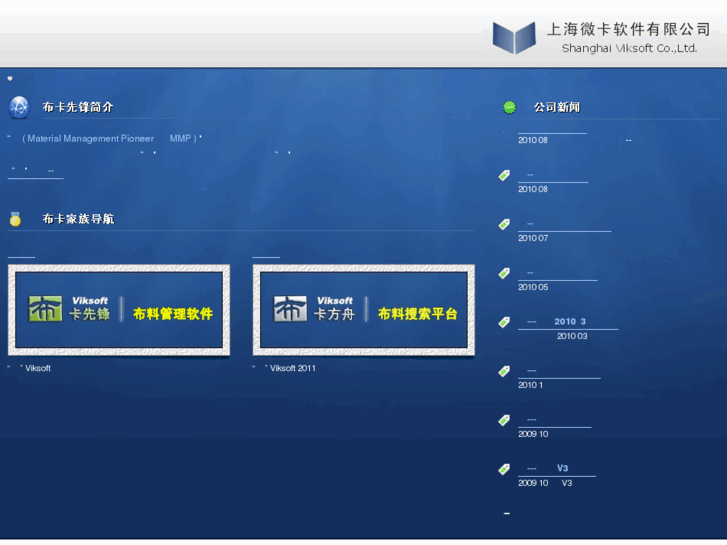Click the 'Viksoft' caption under the 卡先锋 banner
Screen dimensions: 727x545
(38, 368)
